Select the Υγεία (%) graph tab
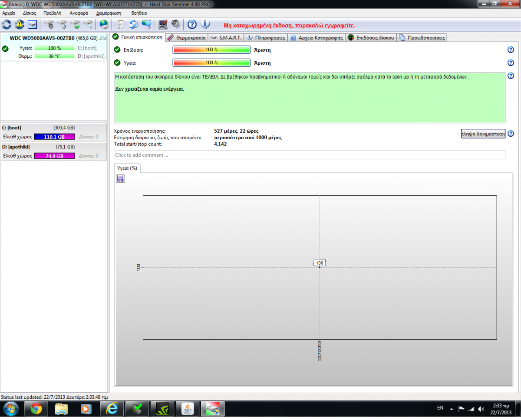This screenshot has width=521, height=420. pyautogui.click(x=127, y=168)
